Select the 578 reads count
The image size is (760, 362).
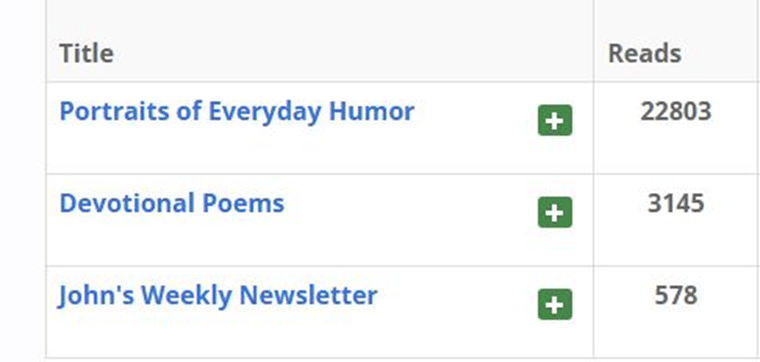point(676,296)
